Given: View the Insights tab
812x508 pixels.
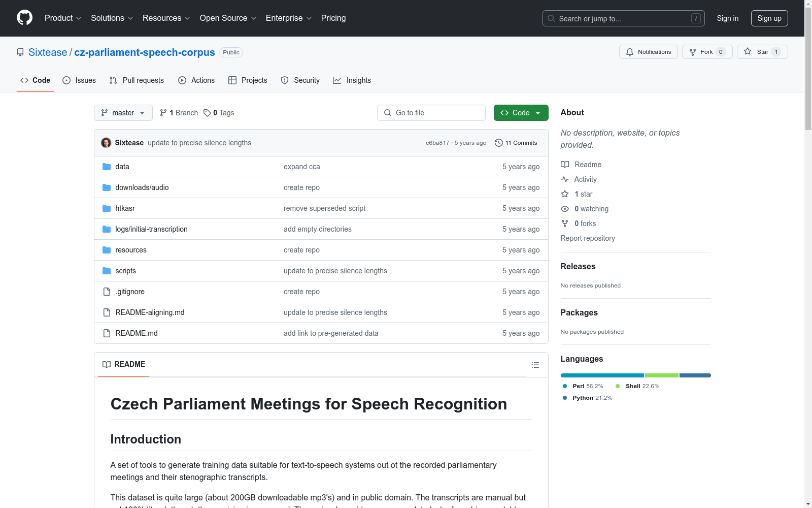Looking at the screenshot, I should click(x=352, y=80).
